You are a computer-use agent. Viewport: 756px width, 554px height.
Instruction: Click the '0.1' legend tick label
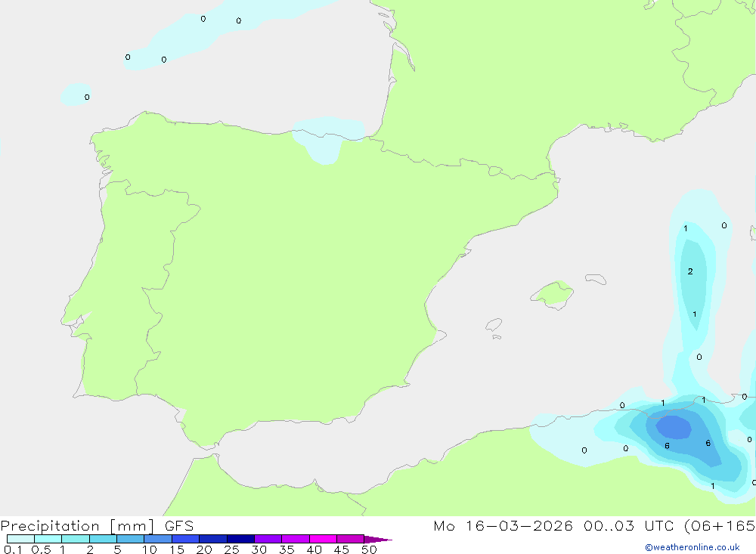[x=13, y=549]
